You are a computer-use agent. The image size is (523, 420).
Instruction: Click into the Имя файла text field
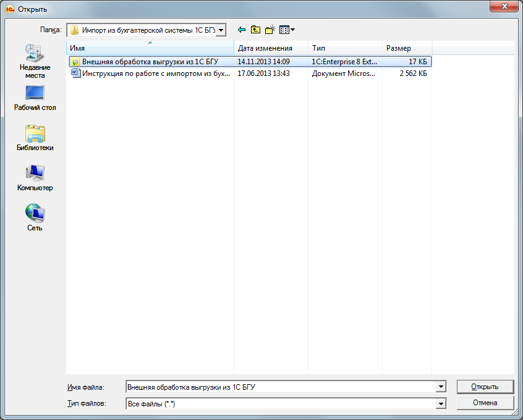coord(279,387)
